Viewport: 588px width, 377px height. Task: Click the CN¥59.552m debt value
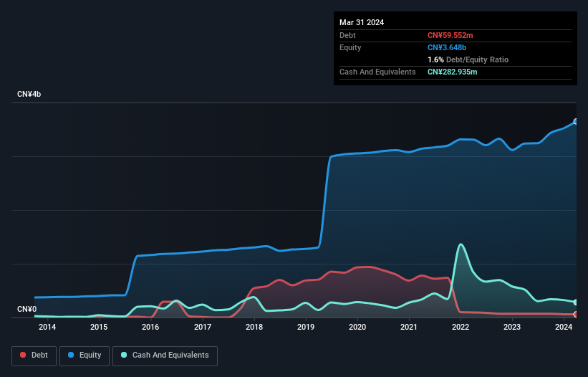point(450,35)
